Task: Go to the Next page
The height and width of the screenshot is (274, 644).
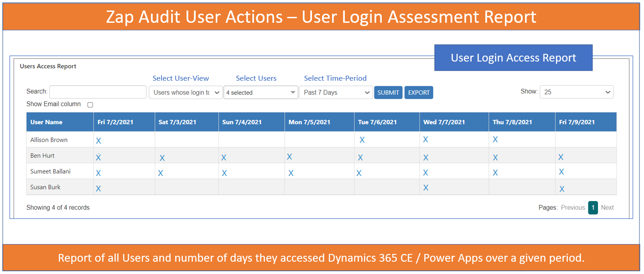Action: pos(607,207)
